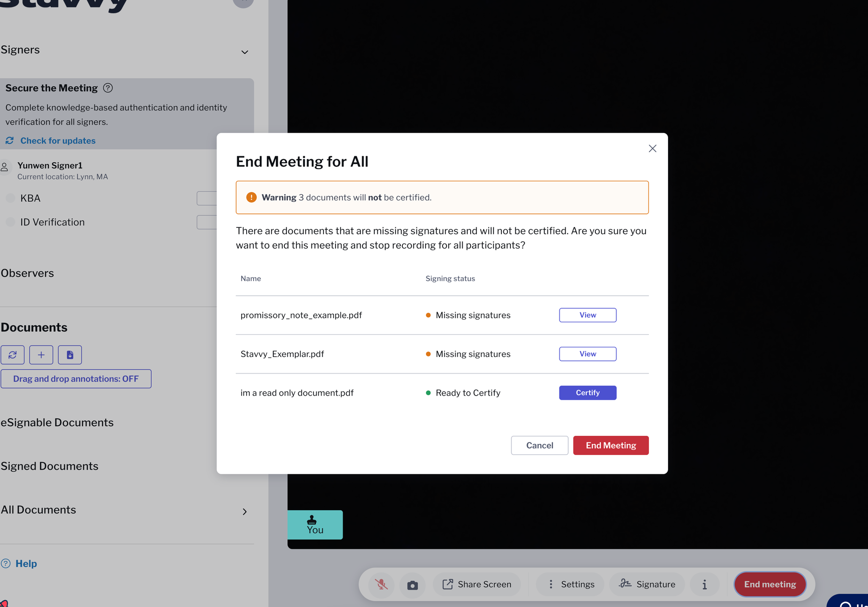Image resolution: width=868 pixels, height=607 pixels.
Task: Click the camera icon in toolbar
Action: pos(412,584)
